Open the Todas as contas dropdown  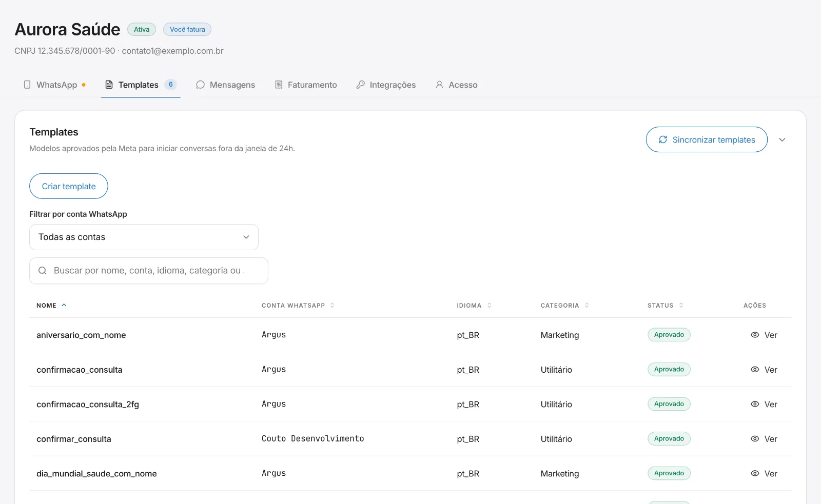click(x=144, y=237)
